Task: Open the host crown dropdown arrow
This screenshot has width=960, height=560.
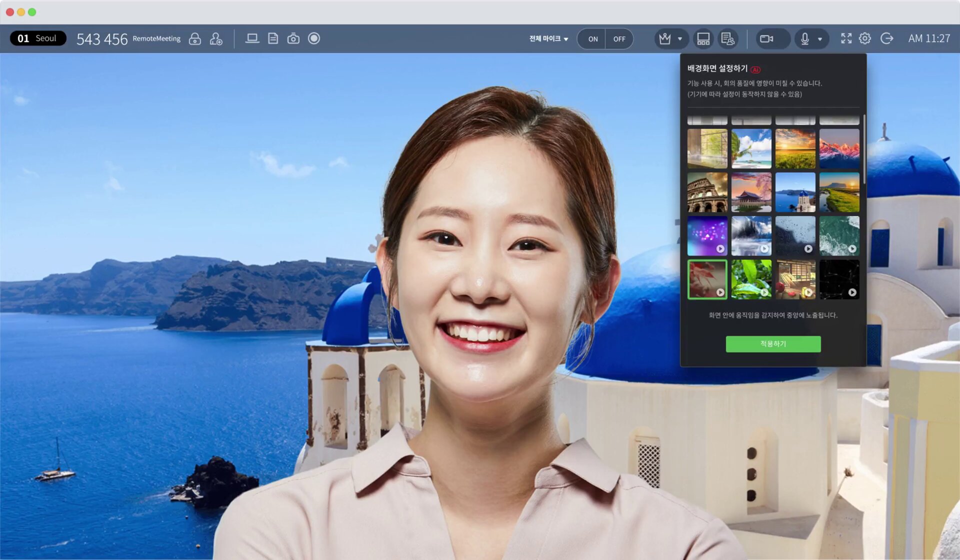Action: 679,38
